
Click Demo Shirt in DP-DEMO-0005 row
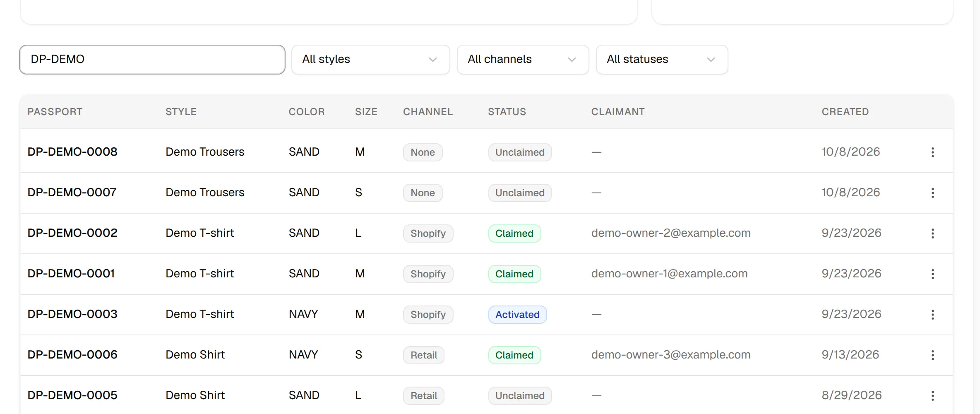coord(195,395)
